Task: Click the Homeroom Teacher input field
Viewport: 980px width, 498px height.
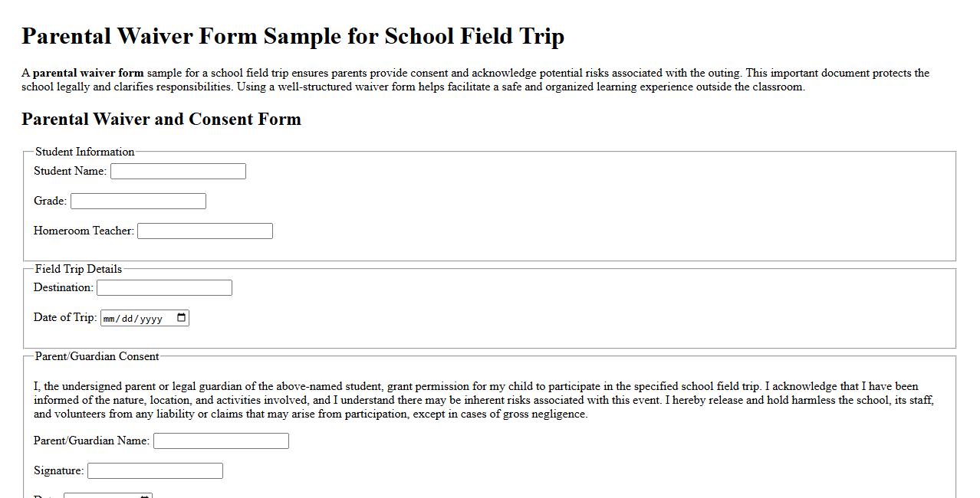Action: coord(205,231)
